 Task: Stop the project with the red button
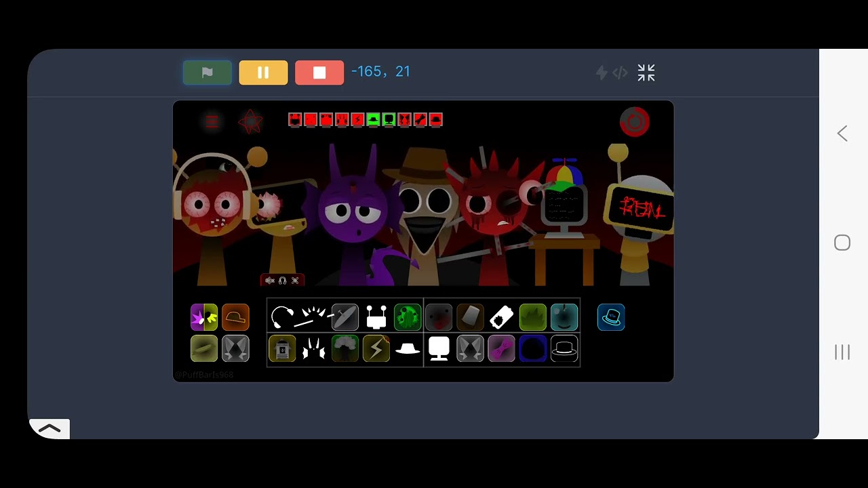[x=319, y=73]
